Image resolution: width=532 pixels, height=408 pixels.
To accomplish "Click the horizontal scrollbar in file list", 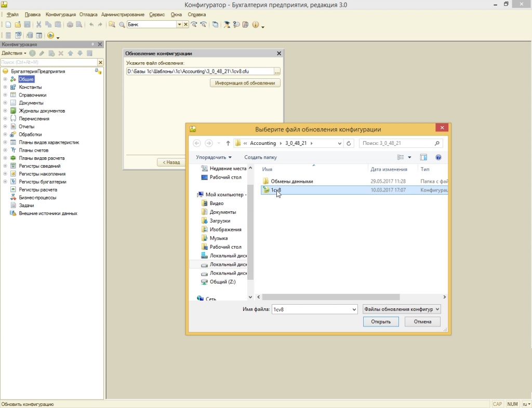I will click(331, 297).
